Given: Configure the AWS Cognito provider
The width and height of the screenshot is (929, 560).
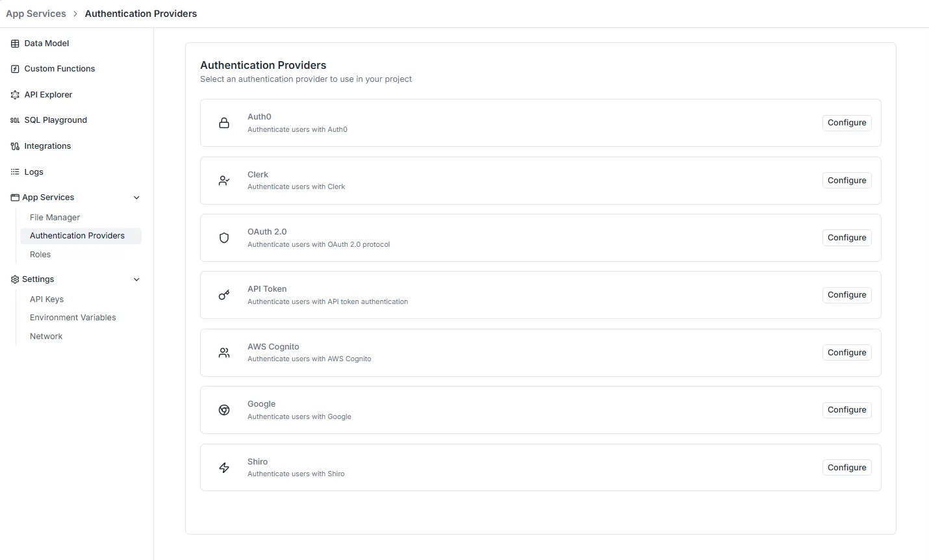Looking at the screenshot, I should 846,353.
